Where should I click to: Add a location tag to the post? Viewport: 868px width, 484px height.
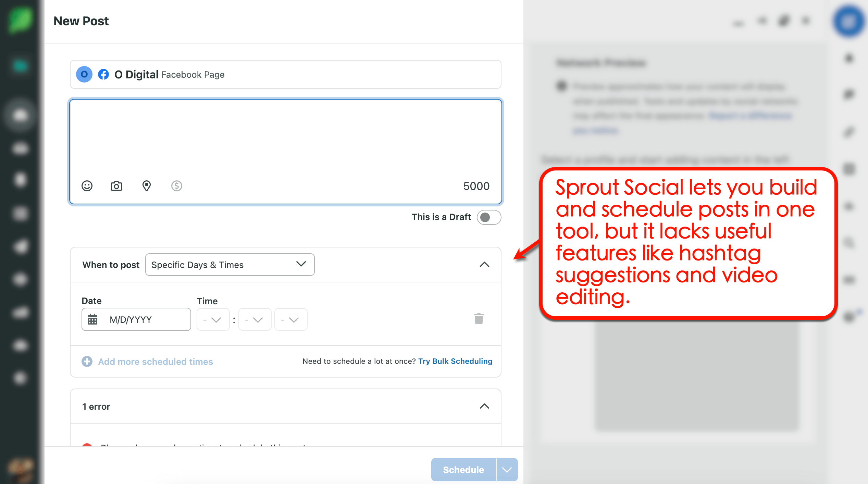click(x=147, y=186)
